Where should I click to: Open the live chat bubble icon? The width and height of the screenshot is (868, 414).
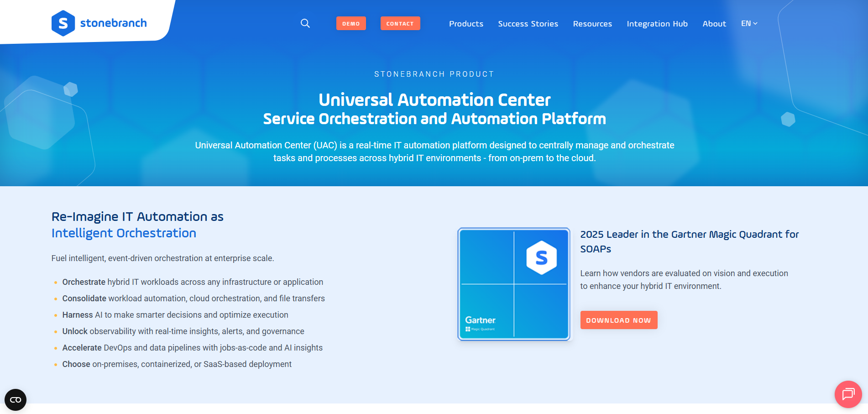(x=848, y=394)
